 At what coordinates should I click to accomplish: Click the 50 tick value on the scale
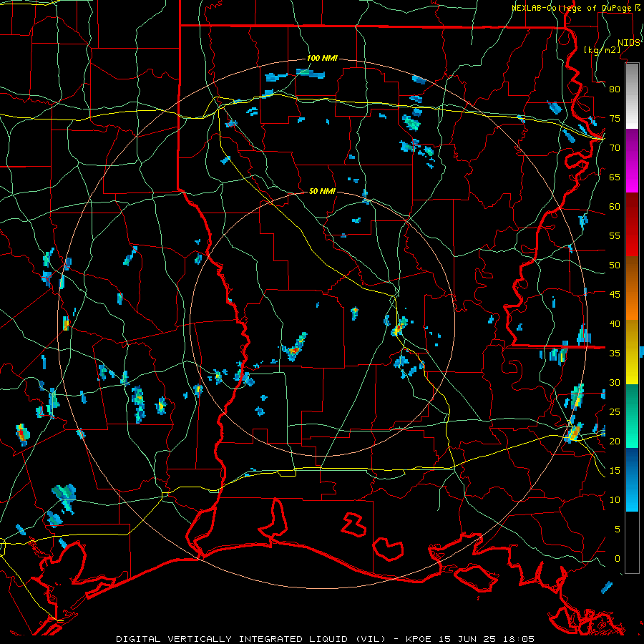point(615,265)
